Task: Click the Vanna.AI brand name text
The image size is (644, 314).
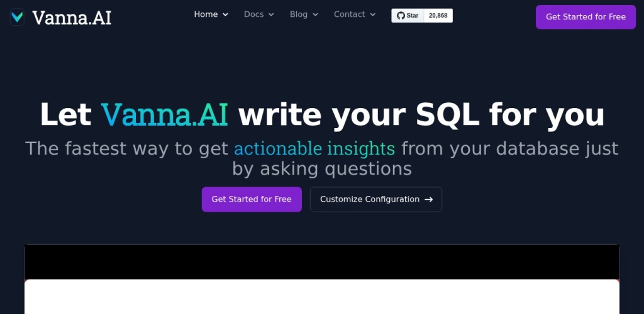Action: pyautogui.click(x=72, y=18)
